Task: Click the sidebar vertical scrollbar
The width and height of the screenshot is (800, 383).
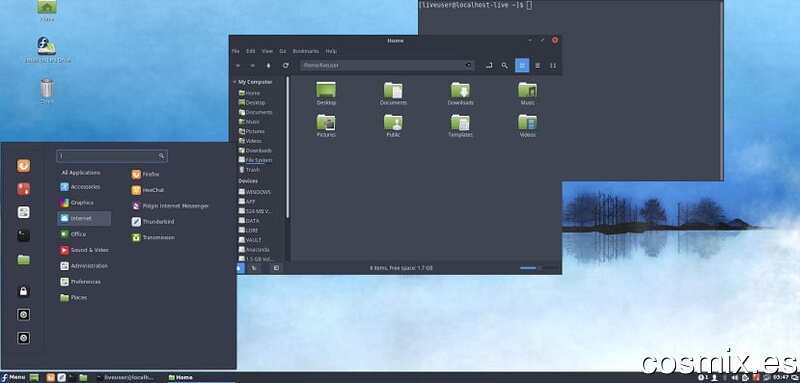Action: [x=287, y=148]
